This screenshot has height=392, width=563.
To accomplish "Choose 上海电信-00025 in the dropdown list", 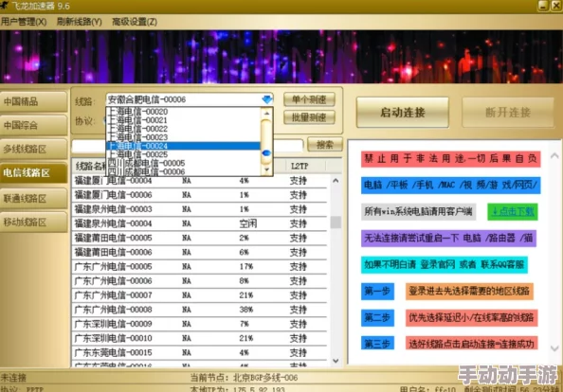I will click(183, 154).
